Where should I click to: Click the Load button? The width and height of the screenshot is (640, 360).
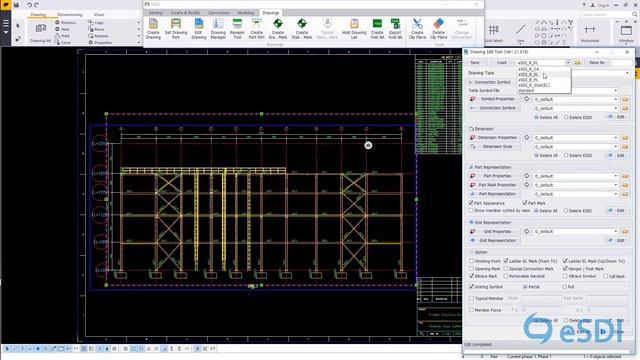(502, 62)
